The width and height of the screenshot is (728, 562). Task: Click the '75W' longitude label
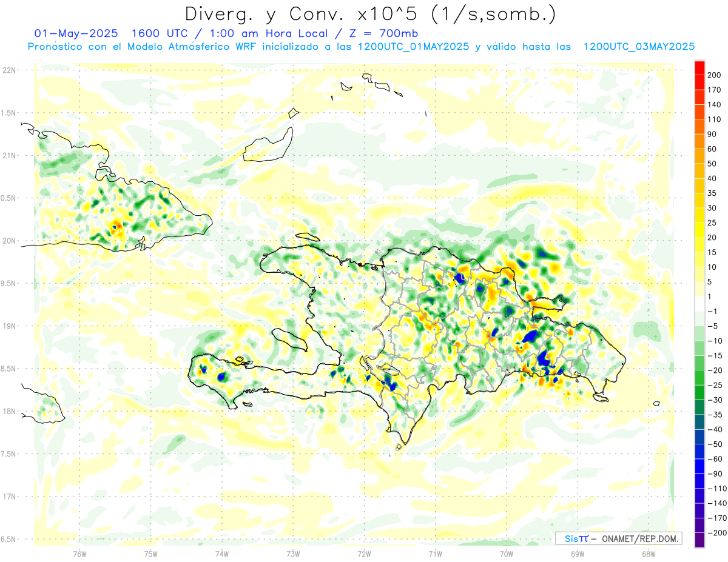coord(150,554)
